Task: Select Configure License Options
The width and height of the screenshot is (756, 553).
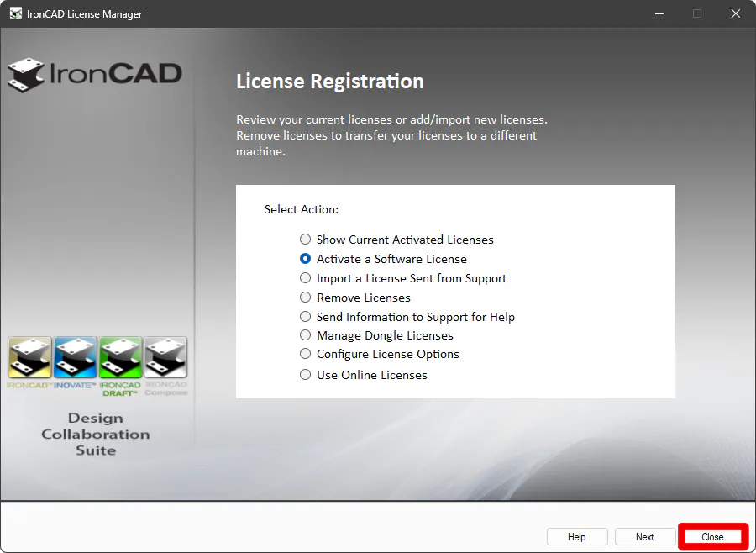Action: tap(306, 354)
